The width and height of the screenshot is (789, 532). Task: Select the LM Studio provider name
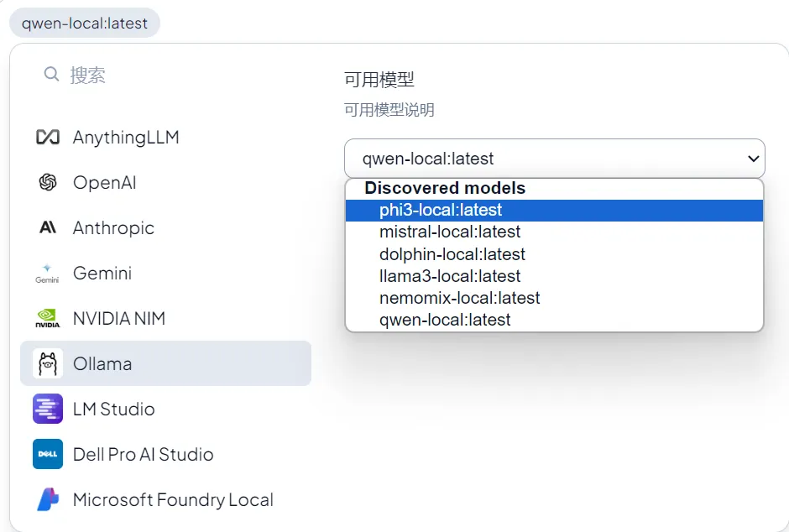click(x=113, y=409)
